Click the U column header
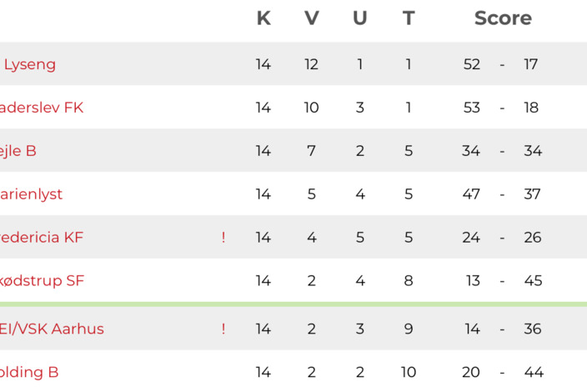This screenshot has height=392, width=587. (360, 18)
